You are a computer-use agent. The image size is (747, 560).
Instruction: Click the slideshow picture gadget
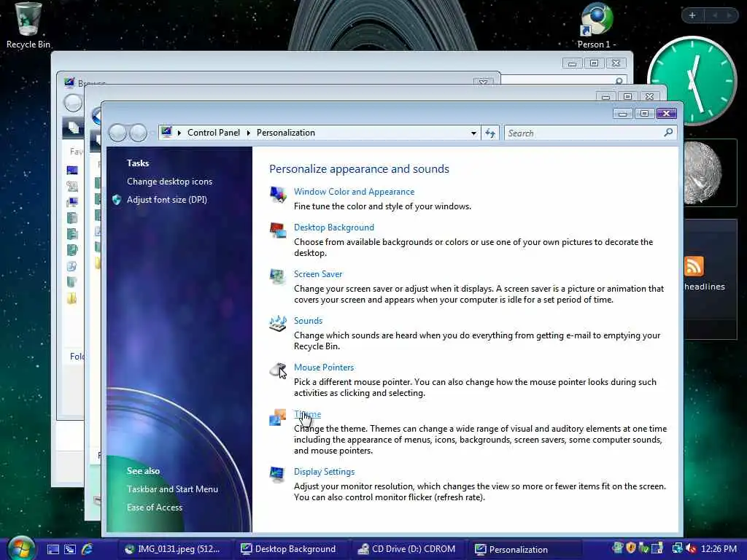coord(711,173)
